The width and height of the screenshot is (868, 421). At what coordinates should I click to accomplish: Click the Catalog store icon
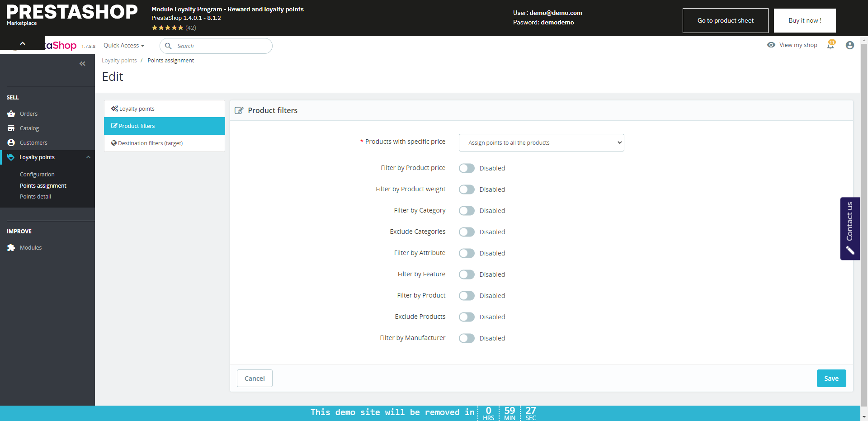pos(11,128)
